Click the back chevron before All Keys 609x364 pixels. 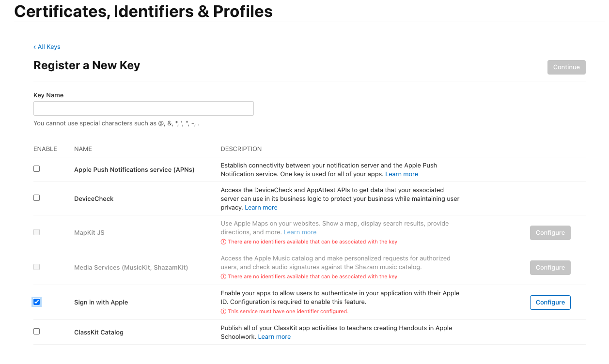click(34, 46)
